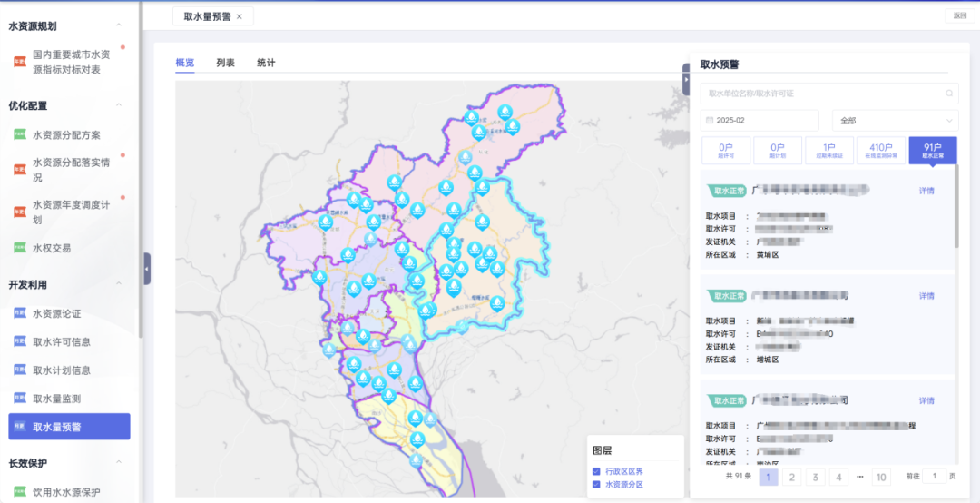Collapse the left sidebar using its handle arrow

(x=147, y=269)
